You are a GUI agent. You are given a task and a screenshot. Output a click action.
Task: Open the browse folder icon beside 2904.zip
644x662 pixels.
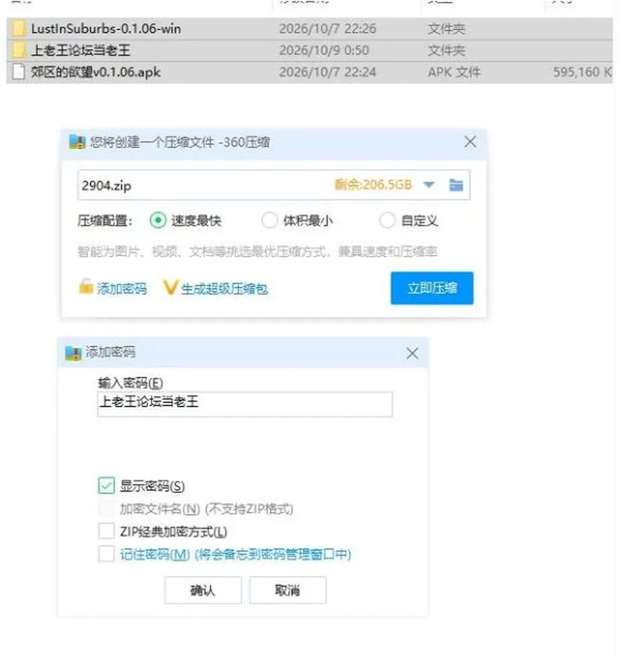pyautogui.click(x=456, y=185)
